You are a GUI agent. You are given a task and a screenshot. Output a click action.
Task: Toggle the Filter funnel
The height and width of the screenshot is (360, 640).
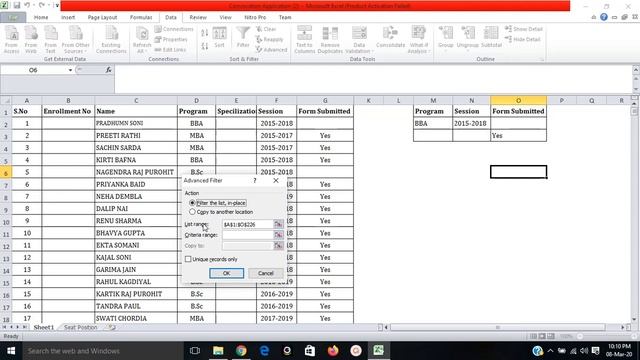(243, 38)
